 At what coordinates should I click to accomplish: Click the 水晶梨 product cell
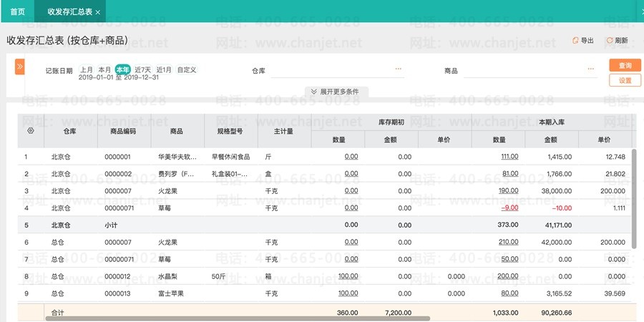(x=177, y=276)
